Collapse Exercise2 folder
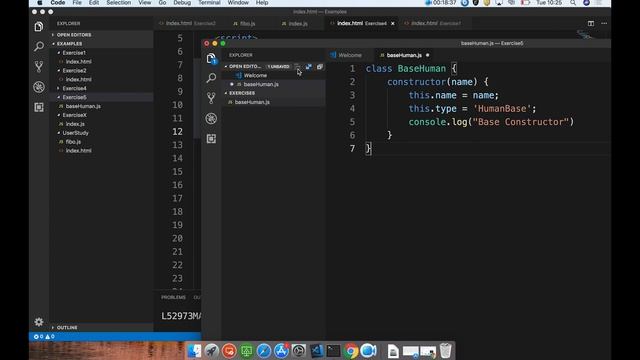Viewport: 640px width, 360px height. tap(59, 71)
